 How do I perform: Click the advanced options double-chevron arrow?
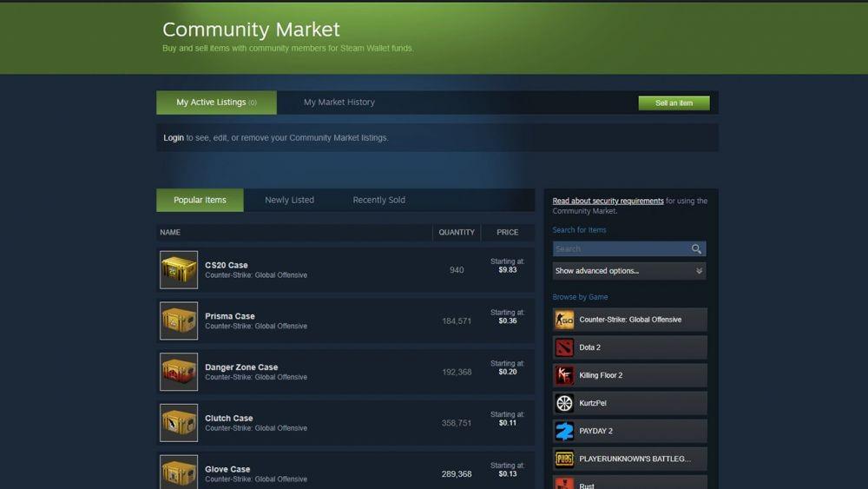click(x=699, y=271)
